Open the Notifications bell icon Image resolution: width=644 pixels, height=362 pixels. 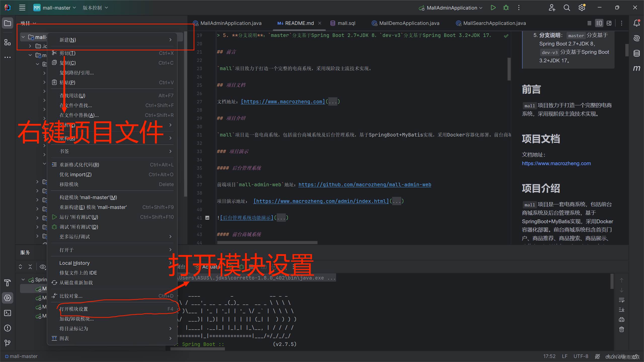pyautogui.click(x=636, y=23)
